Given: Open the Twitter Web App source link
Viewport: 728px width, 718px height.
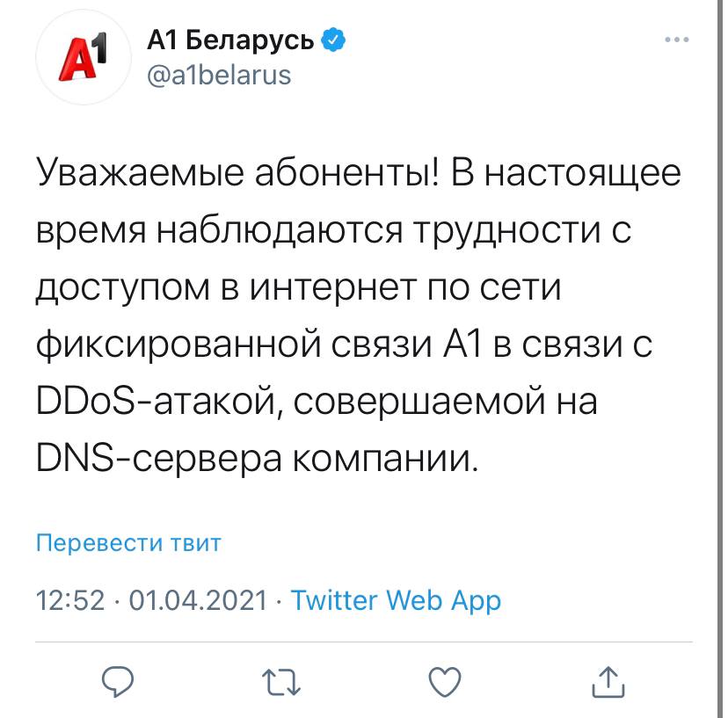Looking at the screenshot, I should [x=396, y=600].
